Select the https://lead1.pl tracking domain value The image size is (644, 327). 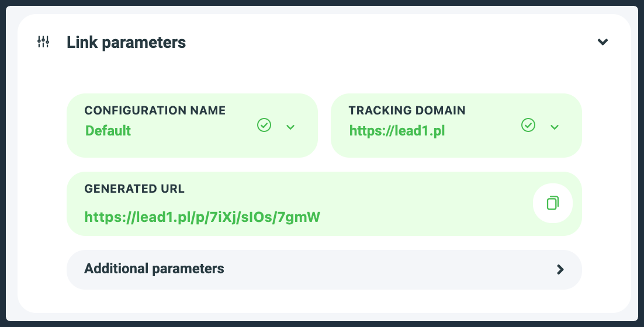(x=397, y=130)
